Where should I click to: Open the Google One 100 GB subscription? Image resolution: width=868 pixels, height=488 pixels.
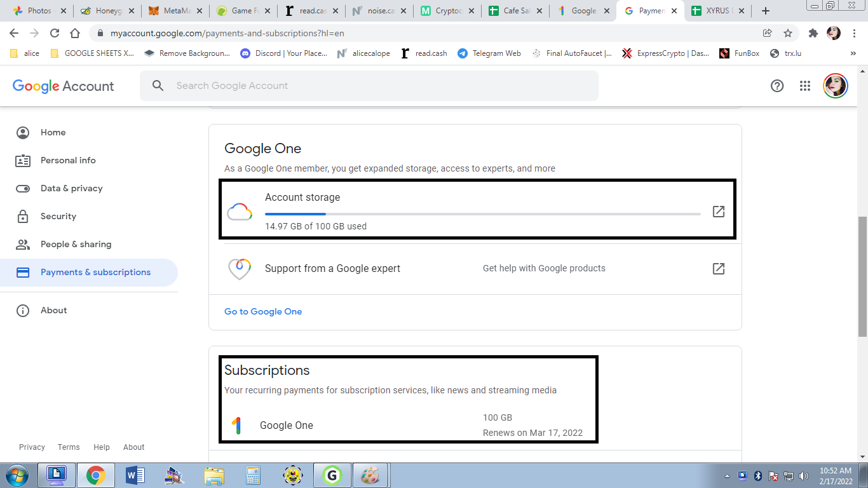coord(475,426)
